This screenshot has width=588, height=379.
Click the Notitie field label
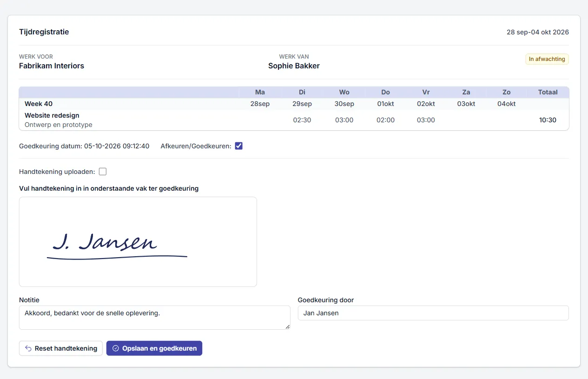click(29, 300)
